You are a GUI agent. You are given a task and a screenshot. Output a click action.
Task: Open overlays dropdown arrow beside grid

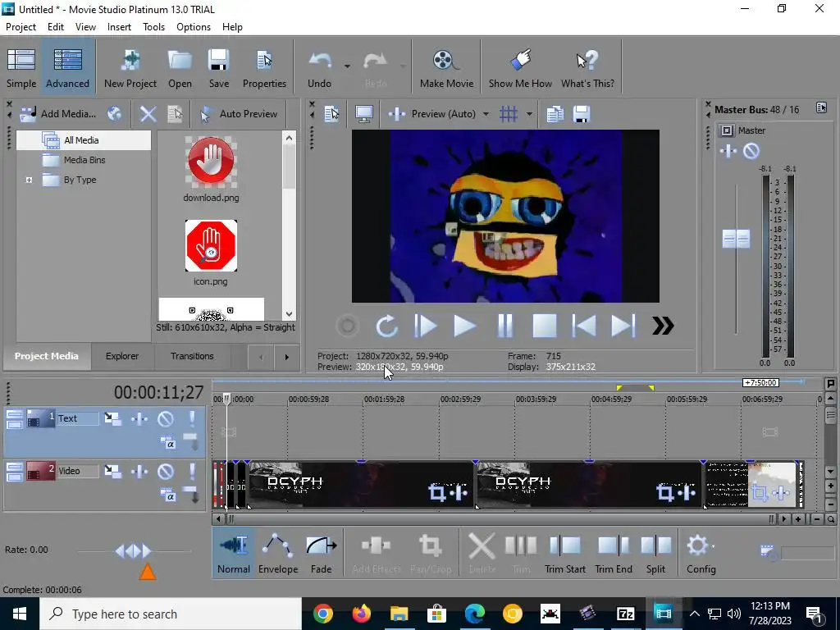529,113
